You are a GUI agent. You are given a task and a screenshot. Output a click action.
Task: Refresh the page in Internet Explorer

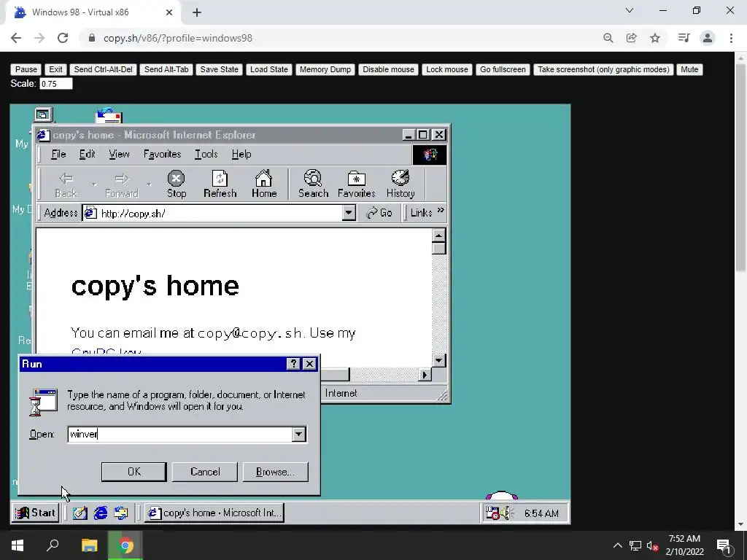(220, 184)
